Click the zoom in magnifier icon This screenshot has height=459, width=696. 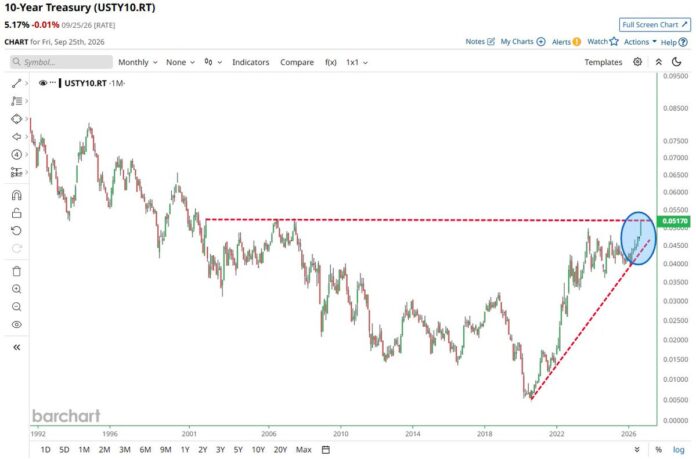tap(16, 289)
